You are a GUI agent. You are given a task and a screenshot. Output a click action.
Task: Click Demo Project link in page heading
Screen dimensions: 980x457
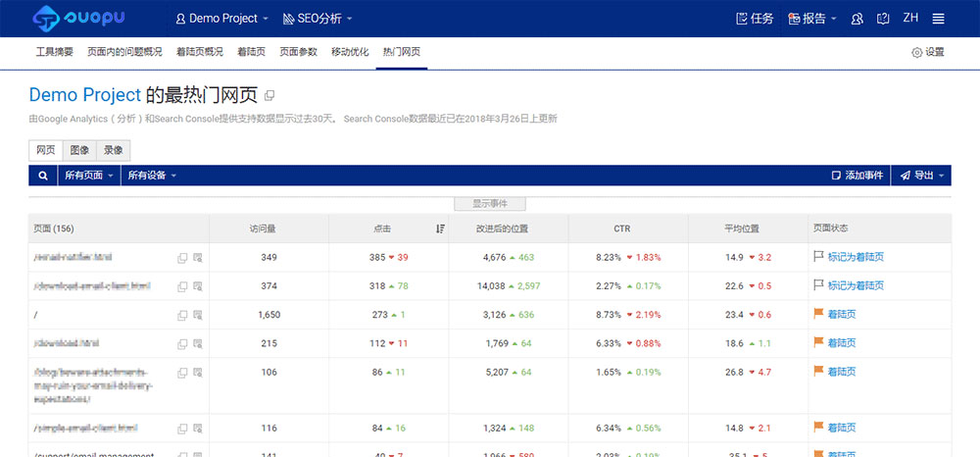click(x=85, y=95)
